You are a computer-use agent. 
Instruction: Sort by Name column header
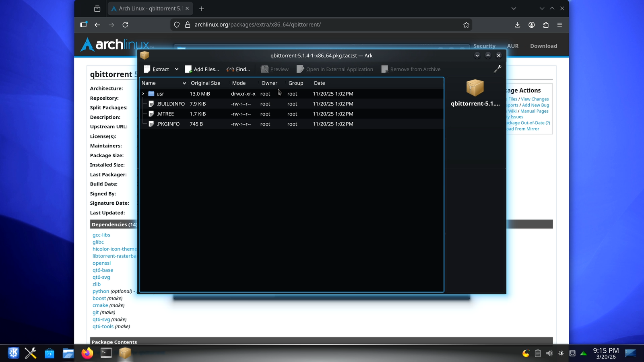(x=164, y=83)
